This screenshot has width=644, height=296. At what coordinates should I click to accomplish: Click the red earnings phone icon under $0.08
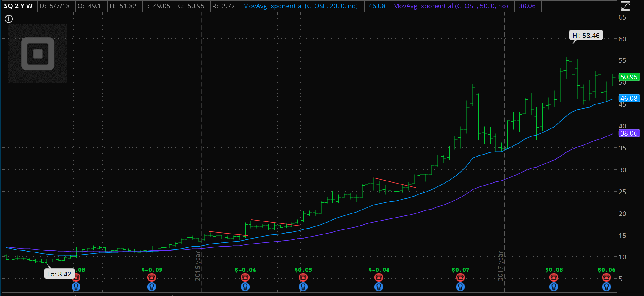pos(554,277)
